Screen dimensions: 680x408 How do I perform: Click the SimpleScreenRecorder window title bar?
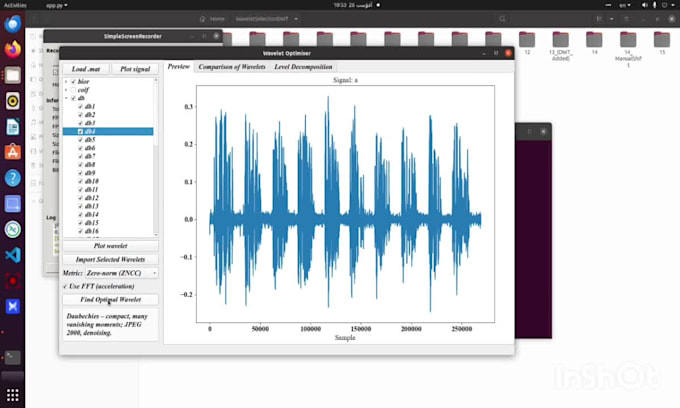(133, 36)
